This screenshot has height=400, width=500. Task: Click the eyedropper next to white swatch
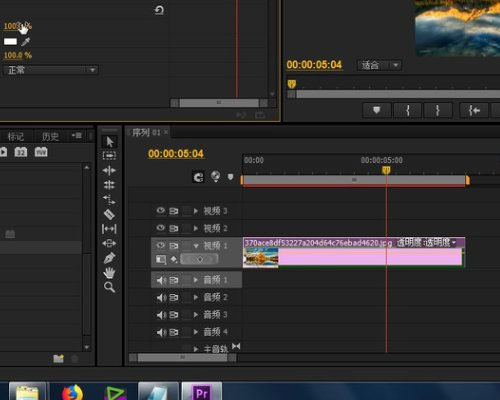pos(26,41)
